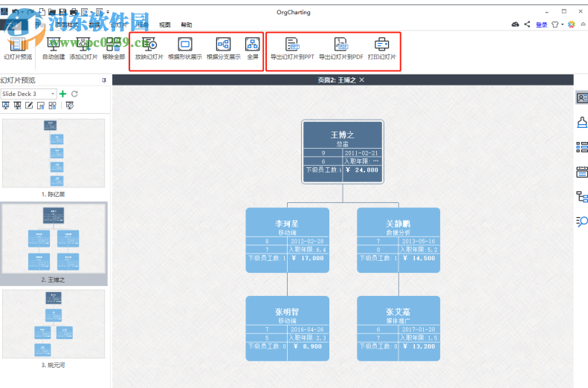Click the grid view icon in slide panel

pyautogui.click(x=53, y=106)
